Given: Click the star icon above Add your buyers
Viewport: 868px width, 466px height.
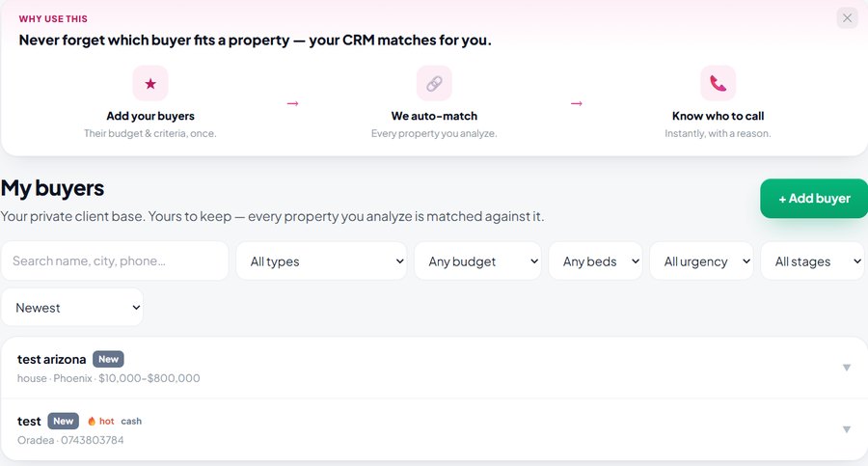Looking at the screenshot, I should coord(150,84).
